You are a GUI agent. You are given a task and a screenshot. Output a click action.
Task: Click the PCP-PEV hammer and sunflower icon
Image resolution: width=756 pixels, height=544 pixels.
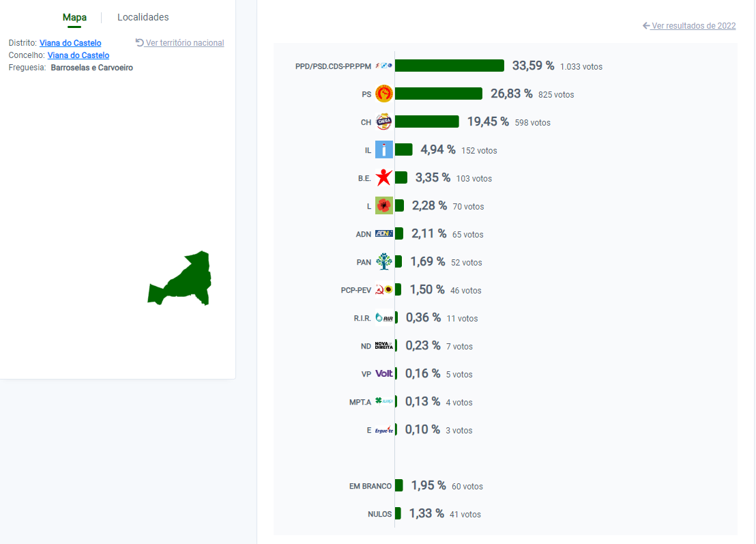click(x=383, y=289)
